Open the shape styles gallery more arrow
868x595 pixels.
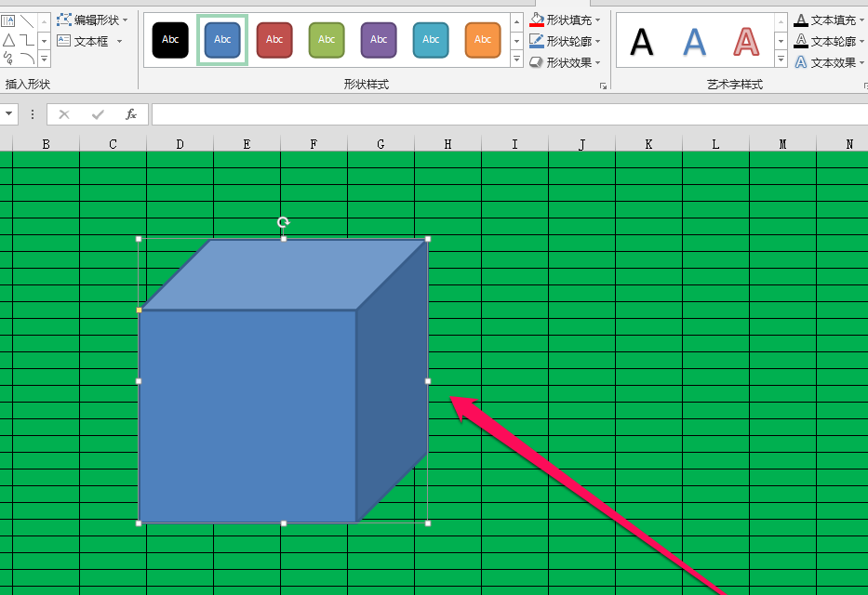coord(516,59)
